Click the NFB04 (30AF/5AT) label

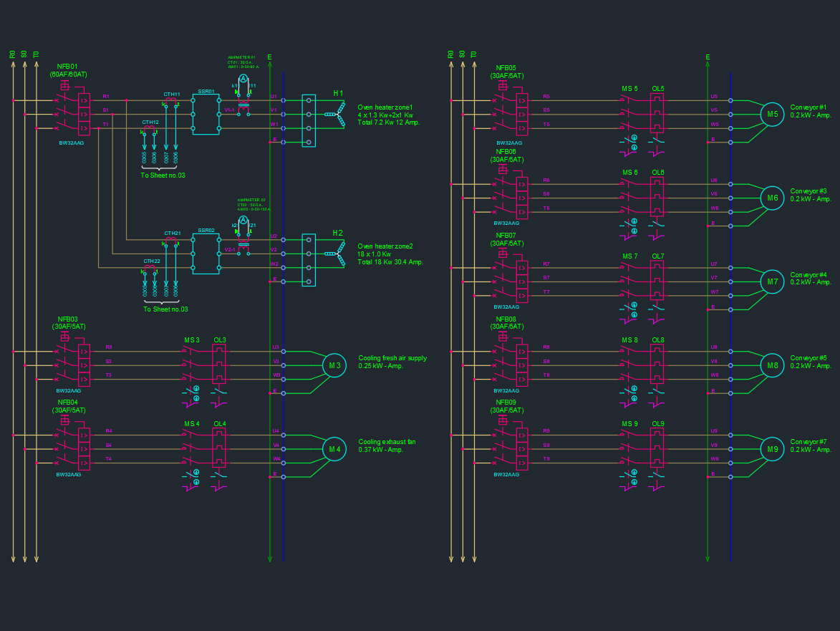coord(69,407)
